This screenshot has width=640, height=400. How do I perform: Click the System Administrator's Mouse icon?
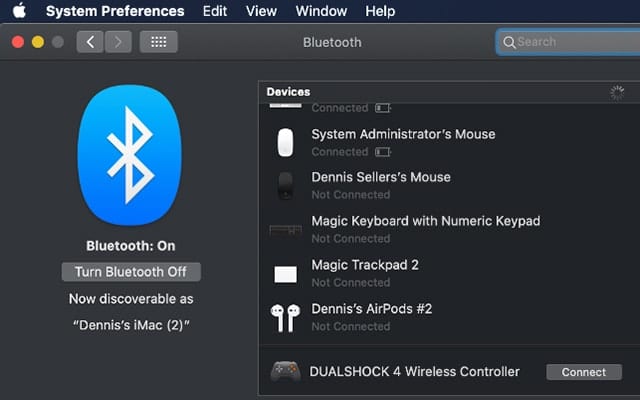286,143
